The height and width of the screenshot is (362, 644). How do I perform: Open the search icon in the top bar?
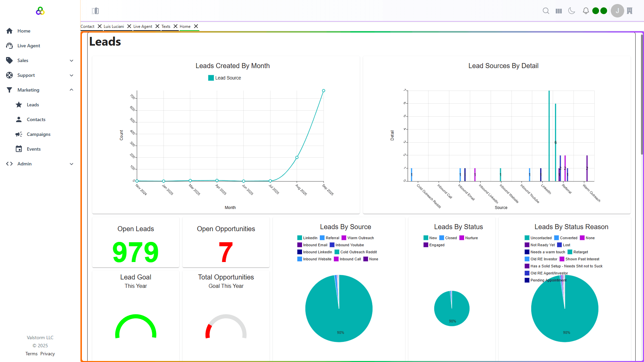pos(546,11)
